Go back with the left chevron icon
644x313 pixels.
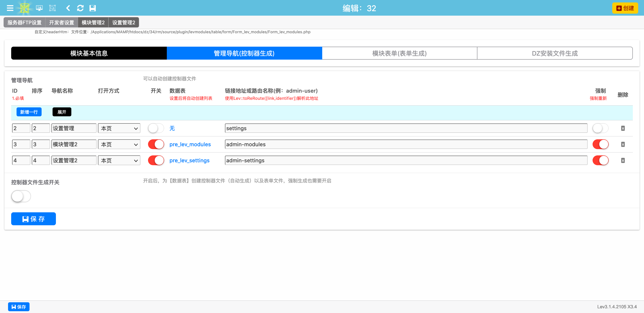click(68, 8)
